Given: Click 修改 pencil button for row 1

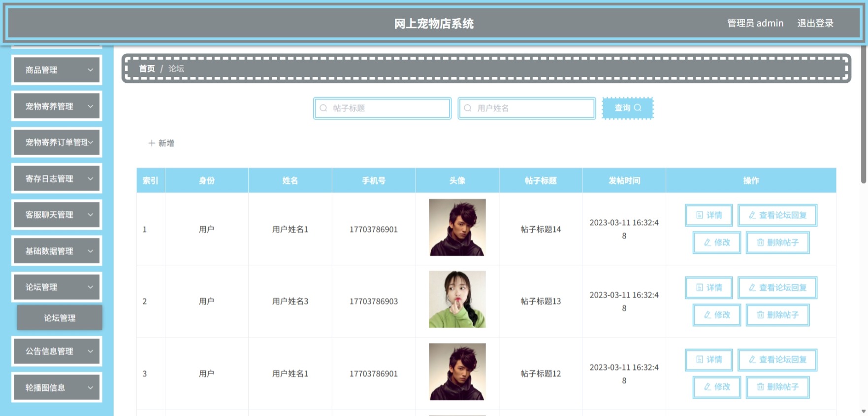Looking at the screenshot, I should tap(716, 243).
